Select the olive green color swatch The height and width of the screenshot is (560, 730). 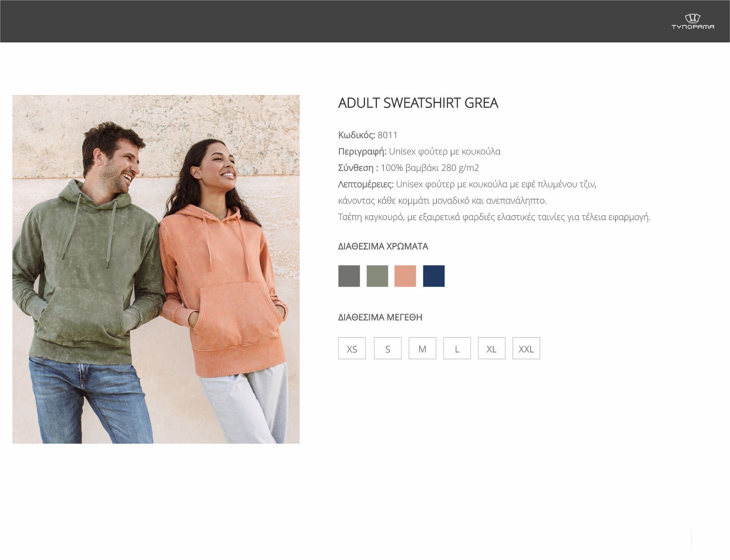tap(377, 276)
